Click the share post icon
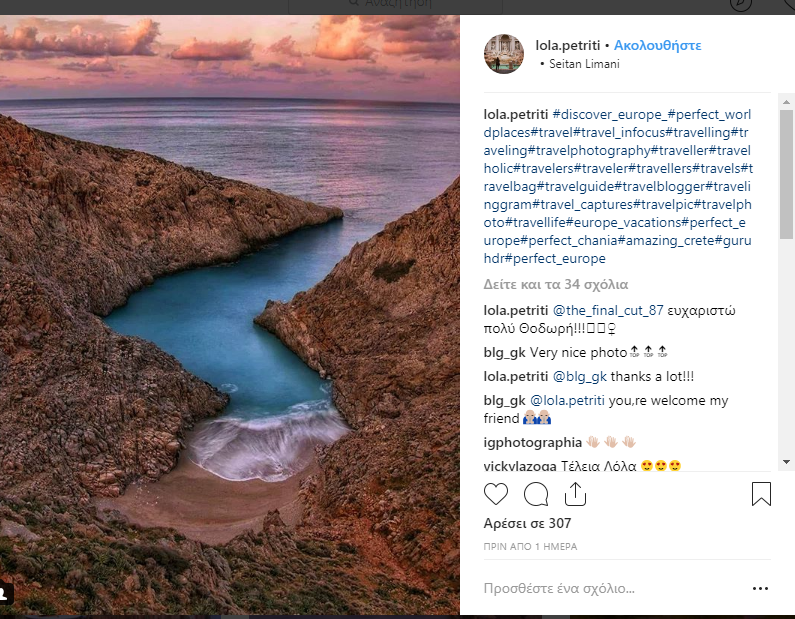 575,494
